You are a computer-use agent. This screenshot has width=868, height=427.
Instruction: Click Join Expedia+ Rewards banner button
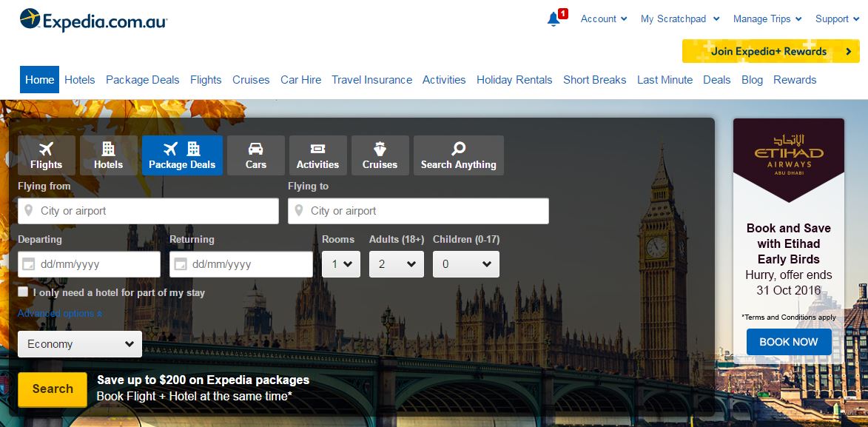tap(770, 52)
